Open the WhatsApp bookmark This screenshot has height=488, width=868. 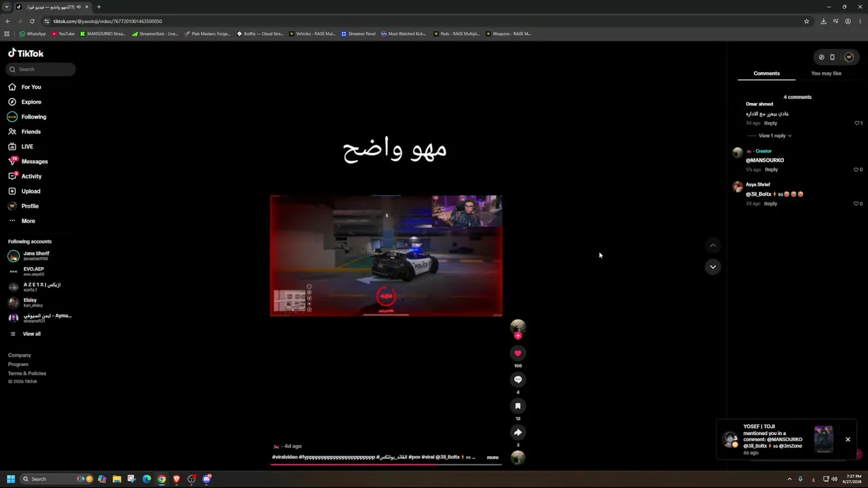tap(33, 33)
